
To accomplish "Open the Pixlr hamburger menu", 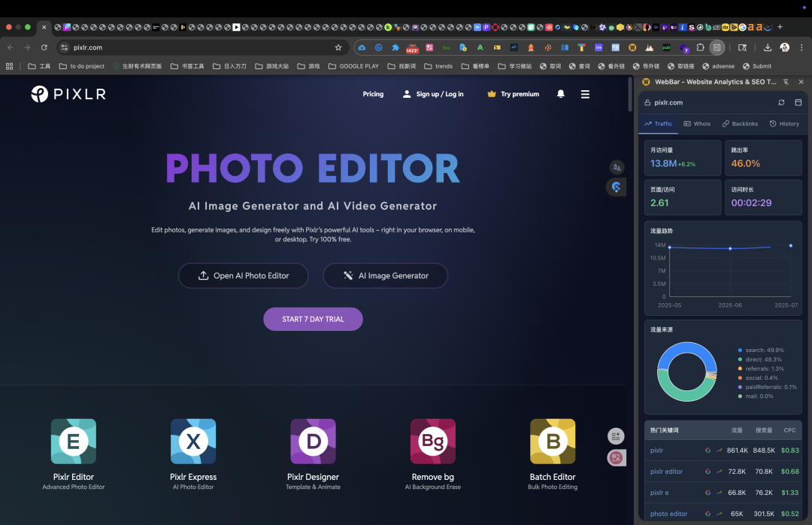I will click(585, 94).
